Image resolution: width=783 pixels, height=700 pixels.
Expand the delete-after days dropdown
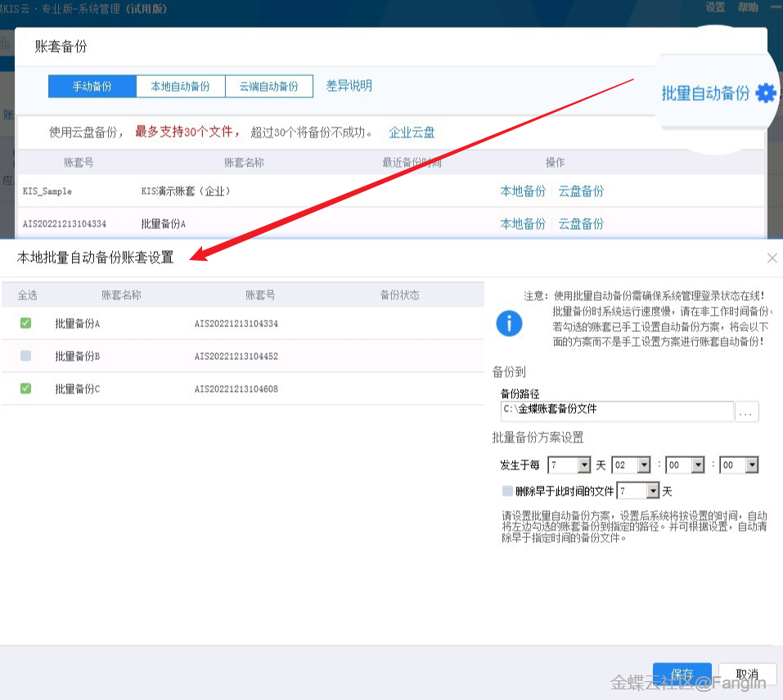(652, 491)
